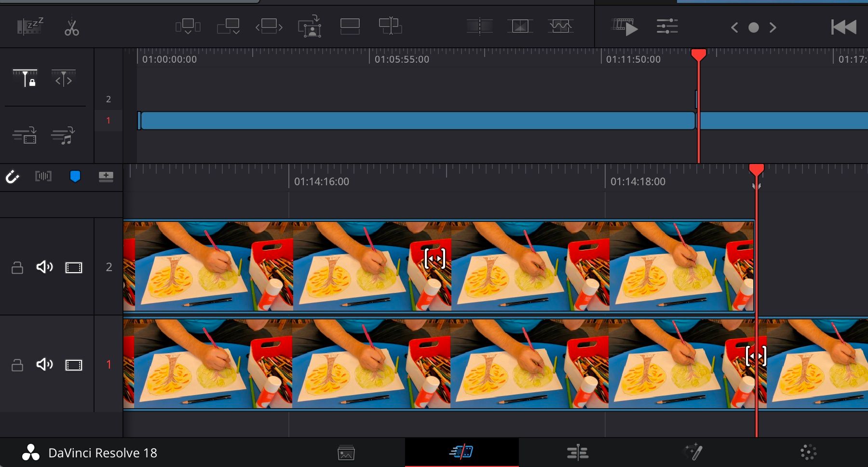Select track 1 in the lower timeline
The image size is (868, 467).
[109, 365]
